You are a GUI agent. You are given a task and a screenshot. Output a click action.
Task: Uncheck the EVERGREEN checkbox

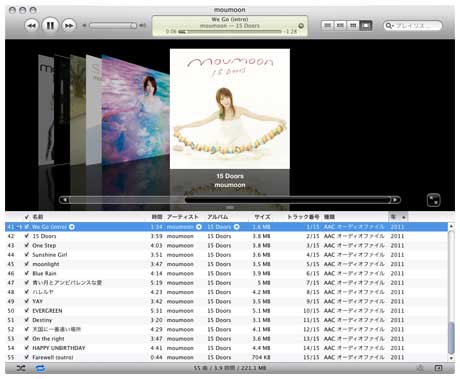(x=27, y=311)
